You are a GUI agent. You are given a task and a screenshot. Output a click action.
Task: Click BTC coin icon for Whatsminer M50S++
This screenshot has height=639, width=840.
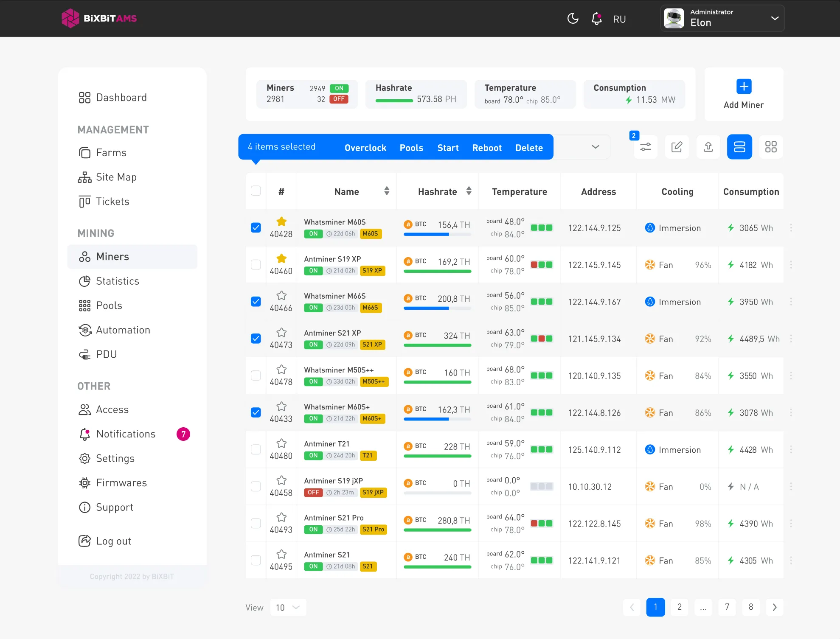pyautogui.click(x=408, y=372)
